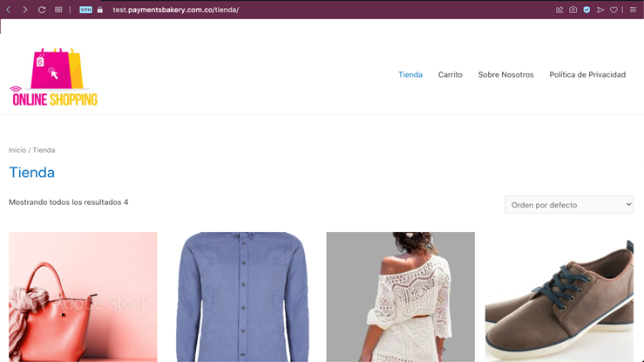Click the padlock site security icon

[100, 10]
